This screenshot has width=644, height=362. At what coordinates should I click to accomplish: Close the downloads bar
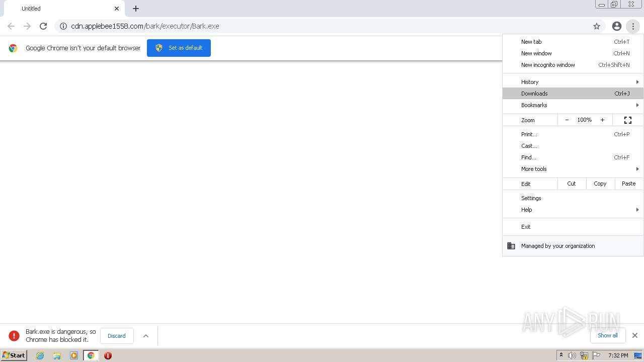click(635, 335)
